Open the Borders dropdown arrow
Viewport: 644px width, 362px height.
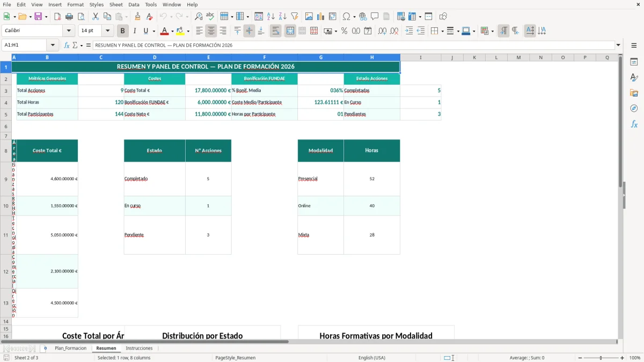click(442, 31)
